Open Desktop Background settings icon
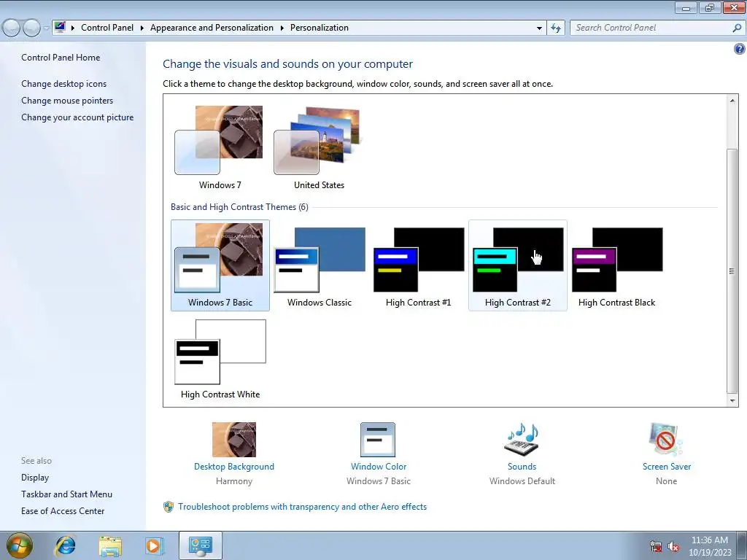 pyautogui.click(x=234, y=440)
